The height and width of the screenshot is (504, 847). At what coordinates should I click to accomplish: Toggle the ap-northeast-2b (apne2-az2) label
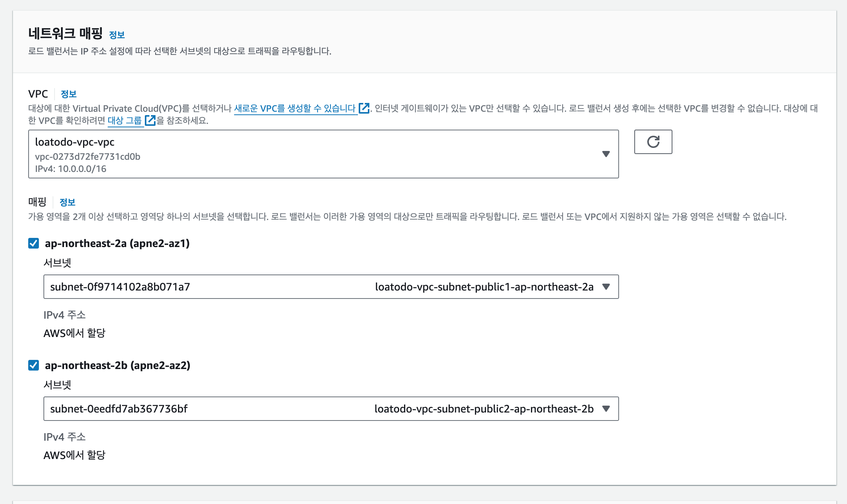tap(117, 365)
